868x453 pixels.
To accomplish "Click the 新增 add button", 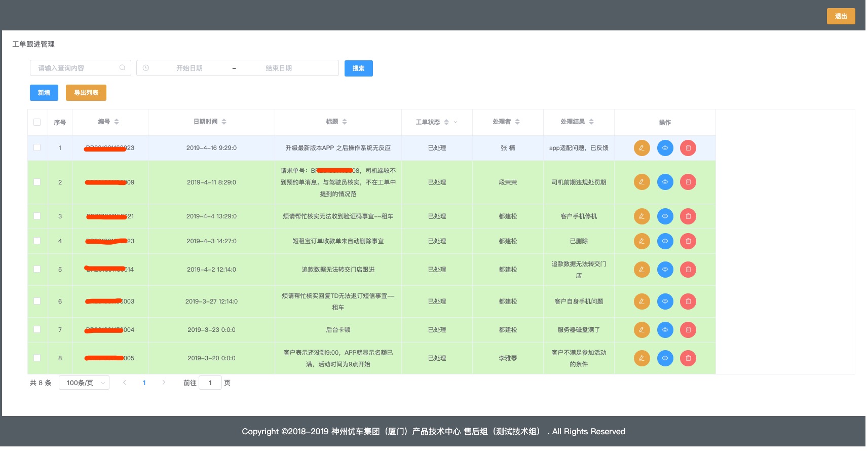I will tap(44, 93).
